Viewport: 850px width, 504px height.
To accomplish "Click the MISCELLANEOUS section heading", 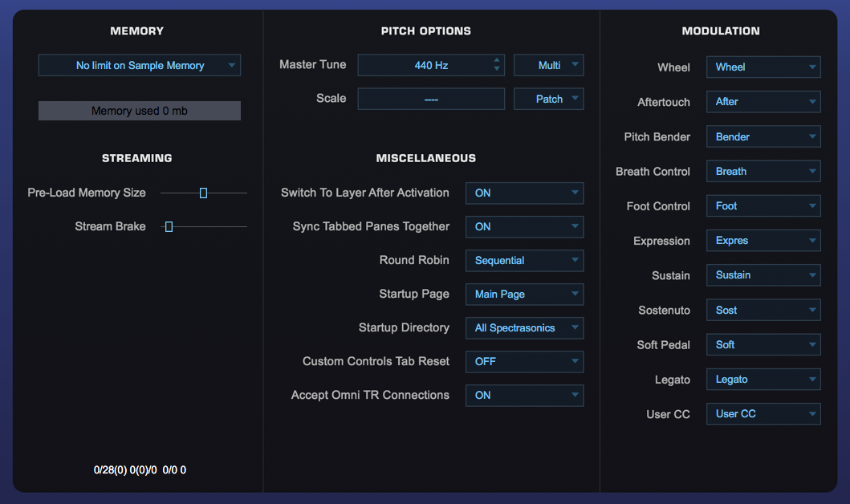I will pyautogui.click(x=425, y=158).
